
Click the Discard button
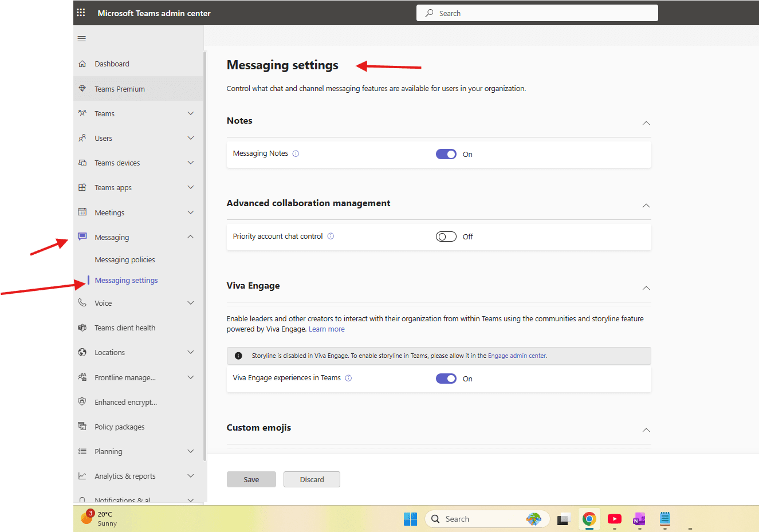pos(312,479)
